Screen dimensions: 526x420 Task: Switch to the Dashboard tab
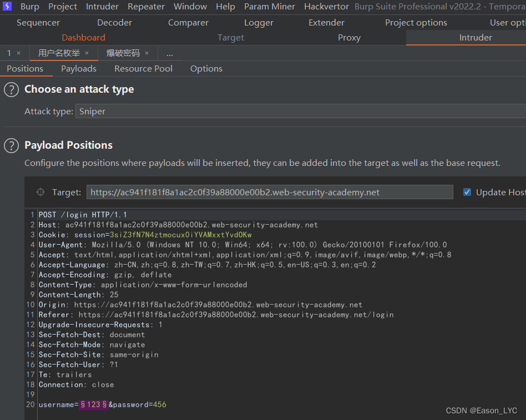coord(84,38)
